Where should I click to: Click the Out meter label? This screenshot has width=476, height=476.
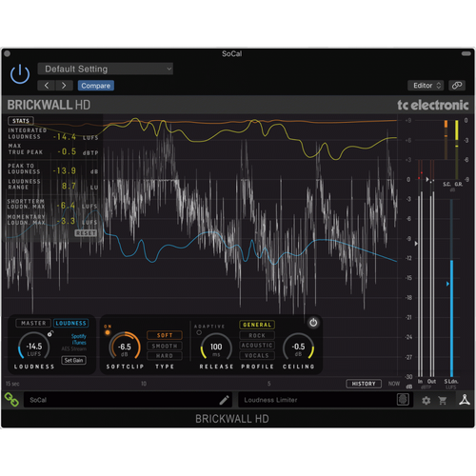431,381
